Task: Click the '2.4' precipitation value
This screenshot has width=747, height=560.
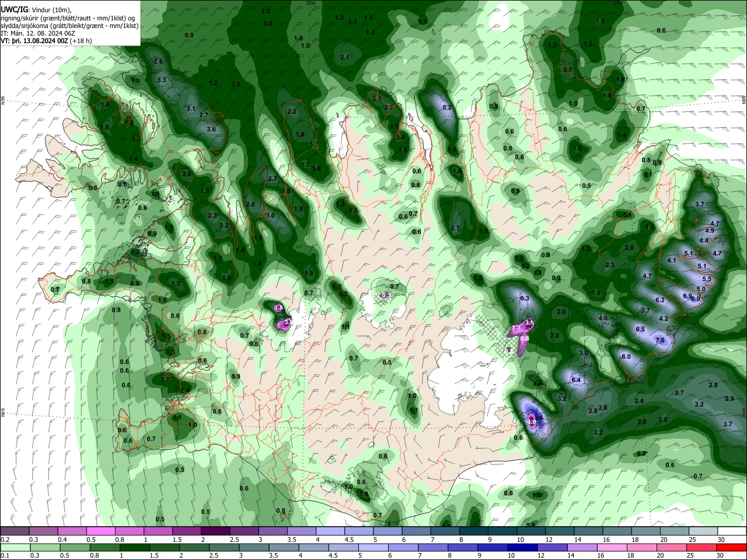Action: coord(639,401)
